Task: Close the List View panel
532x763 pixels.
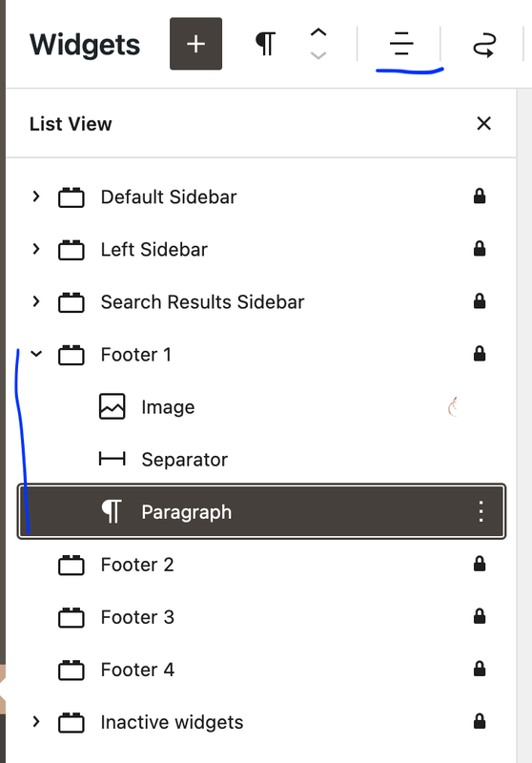Action: (484, 124)
